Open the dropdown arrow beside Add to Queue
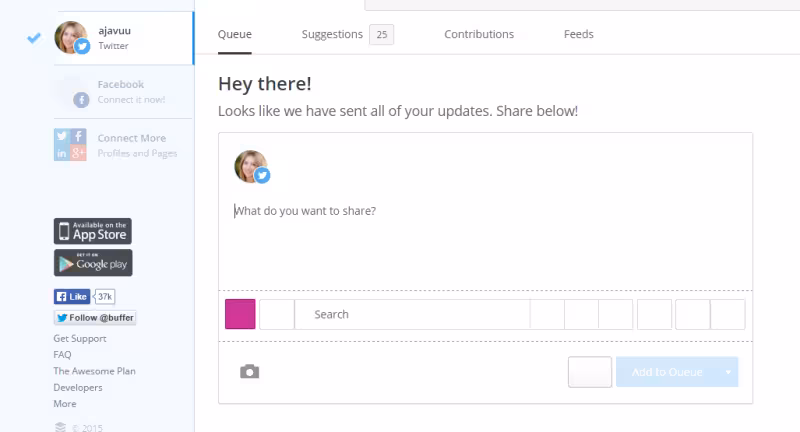Image resolution: width=800 pixels, height=432 pixels. 729,372
